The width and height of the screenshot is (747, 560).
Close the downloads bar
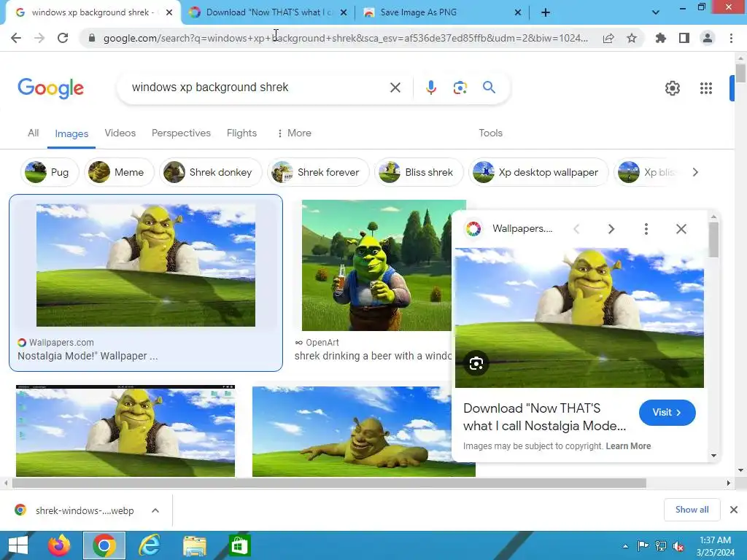[734, 510]
